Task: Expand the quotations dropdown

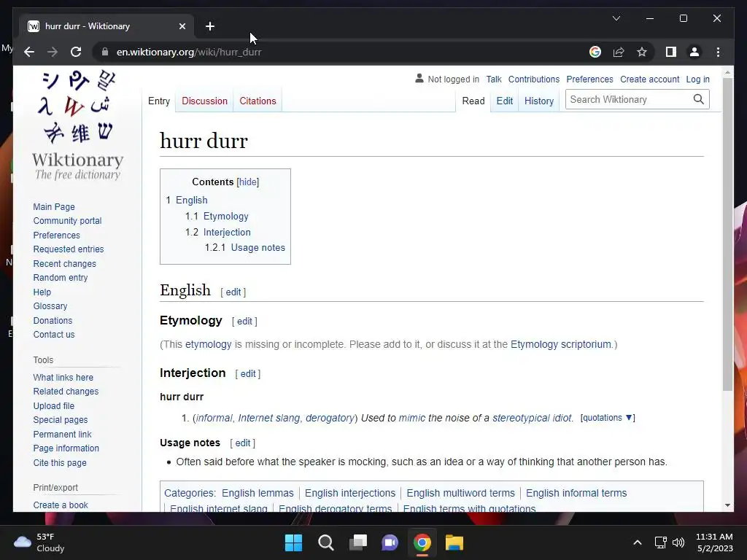Action: coord(608,418)
